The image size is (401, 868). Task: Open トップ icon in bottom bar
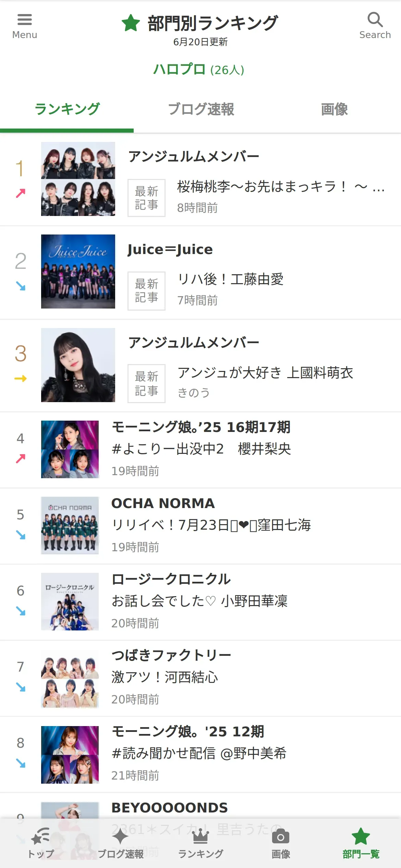tap(41, 837)
